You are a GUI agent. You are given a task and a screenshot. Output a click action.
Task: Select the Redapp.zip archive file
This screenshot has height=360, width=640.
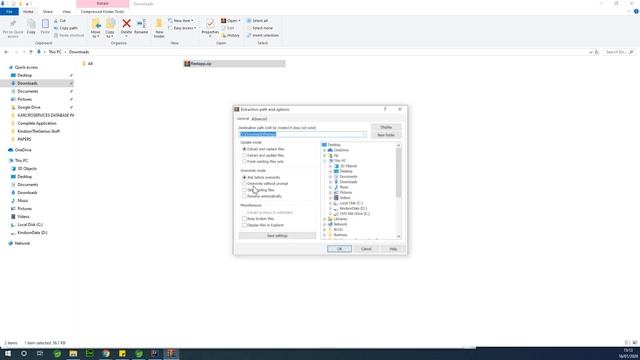click(x=234, y=64)
